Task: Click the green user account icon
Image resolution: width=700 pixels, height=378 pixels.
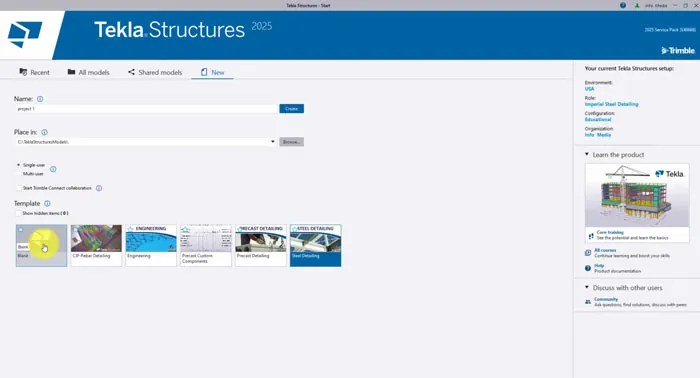Action: [637, 5]
